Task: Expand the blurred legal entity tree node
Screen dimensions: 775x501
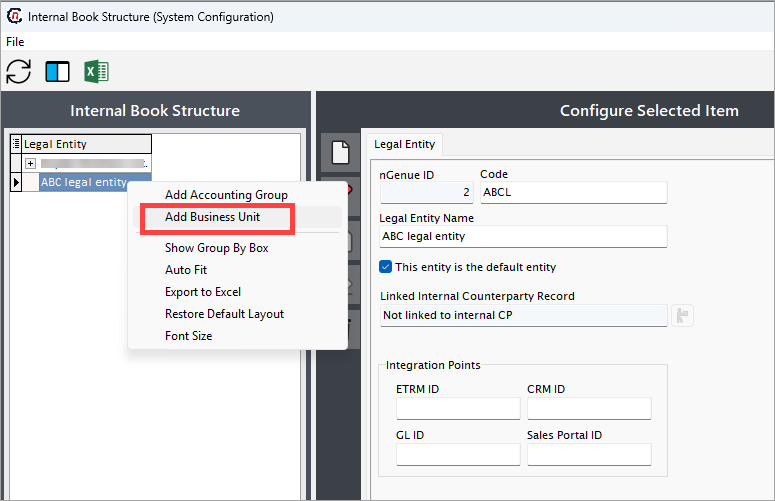Action: click(x=31, y=163)
